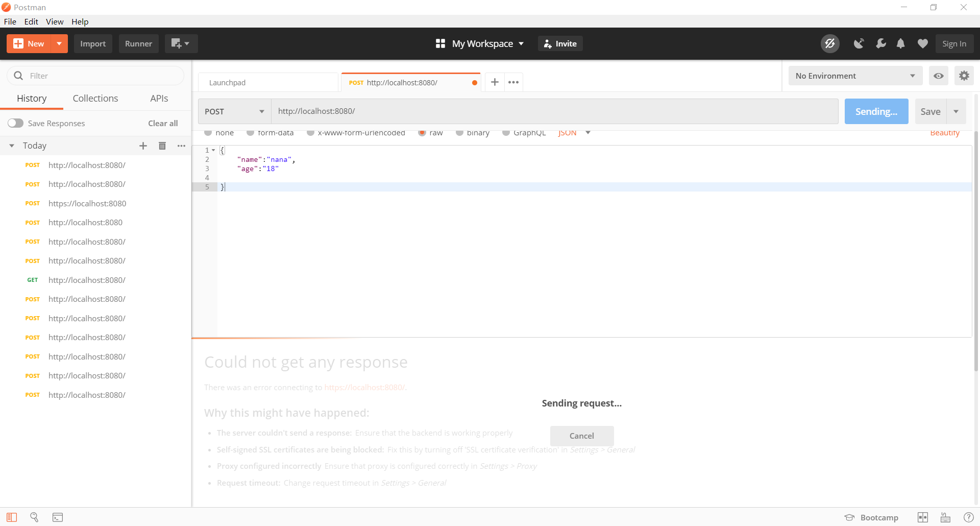Switch to the Collections tab
980x526 pixels.
click(95, 98)
